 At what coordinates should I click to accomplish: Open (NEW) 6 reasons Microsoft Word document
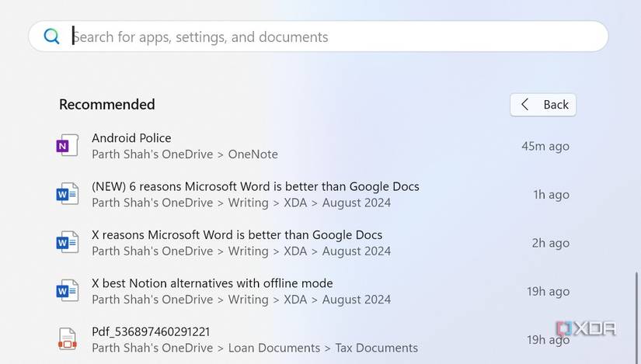(256, 186)
